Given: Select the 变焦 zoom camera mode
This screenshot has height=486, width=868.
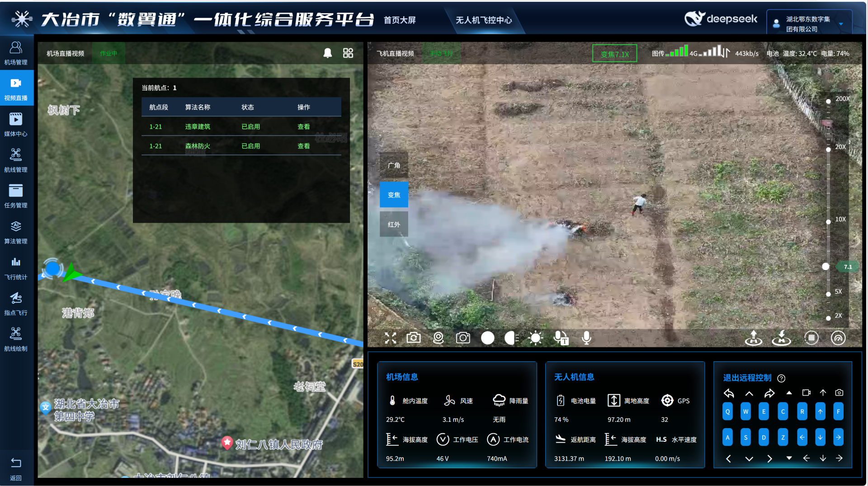Looking at the screenshot, I should pos(394,195).
